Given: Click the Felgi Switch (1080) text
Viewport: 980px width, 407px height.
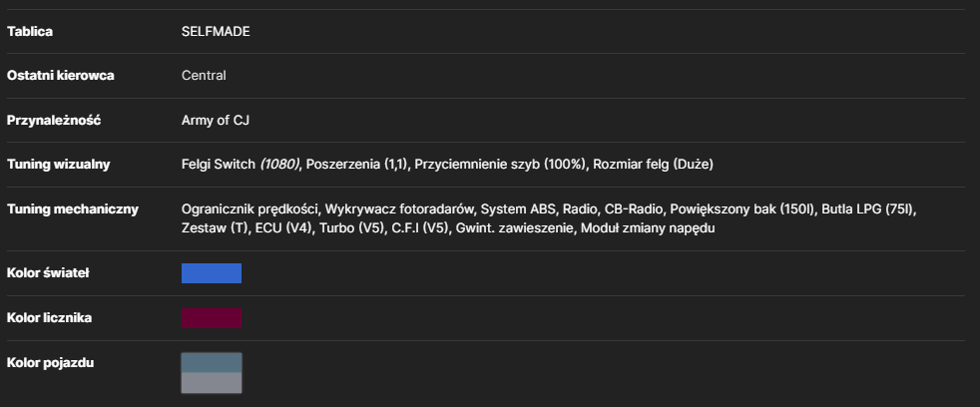Looking at the screenshot, I should pos(241,165).
